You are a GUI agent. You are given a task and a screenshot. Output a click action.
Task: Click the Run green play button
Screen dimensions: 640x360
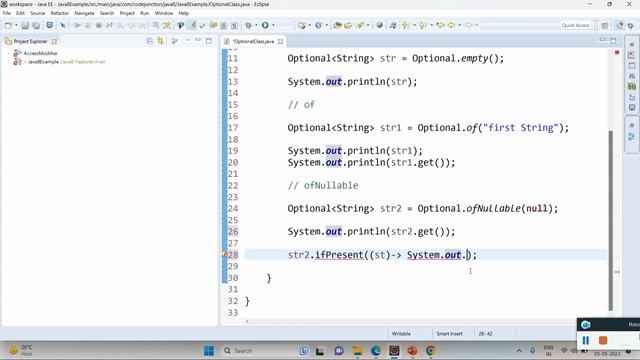[x=265, y=25]
